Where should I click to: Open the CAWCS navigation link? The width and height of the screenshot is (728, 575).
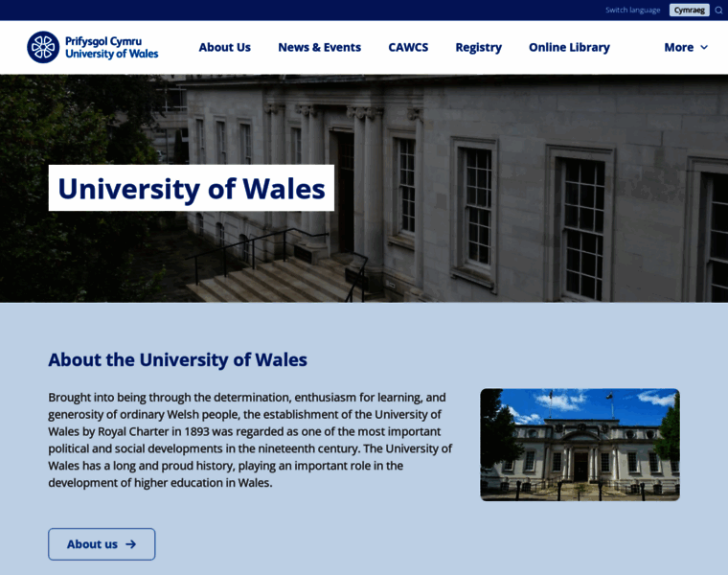tap(408, 47)
